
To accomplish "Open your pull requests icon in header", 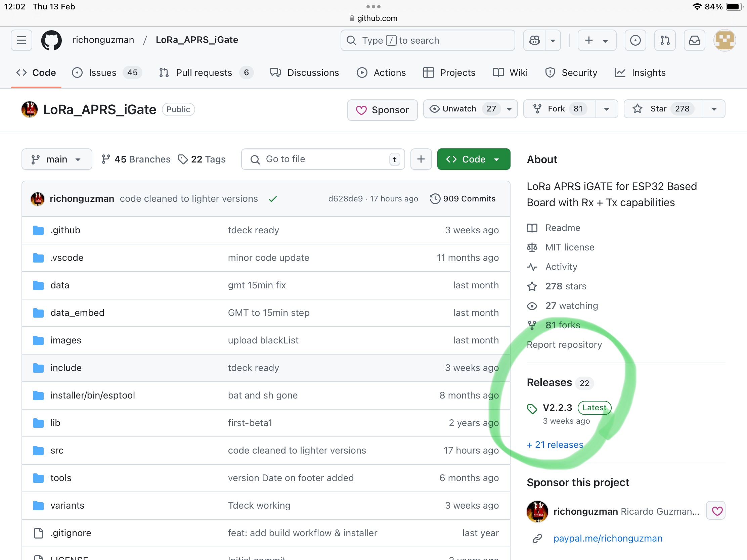I will coord(665,40).
